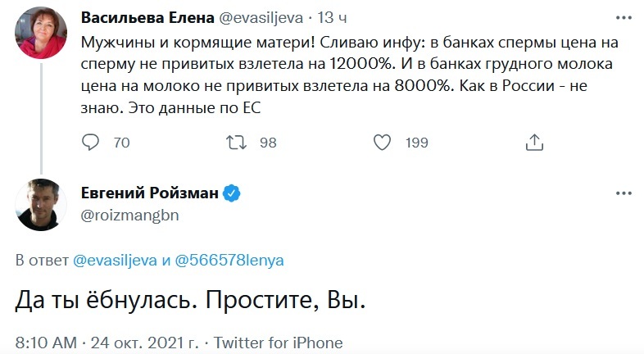Screen dimensions: 644x354
Task: Click the Евгений Ройзман display name
Action: point(151,194)
